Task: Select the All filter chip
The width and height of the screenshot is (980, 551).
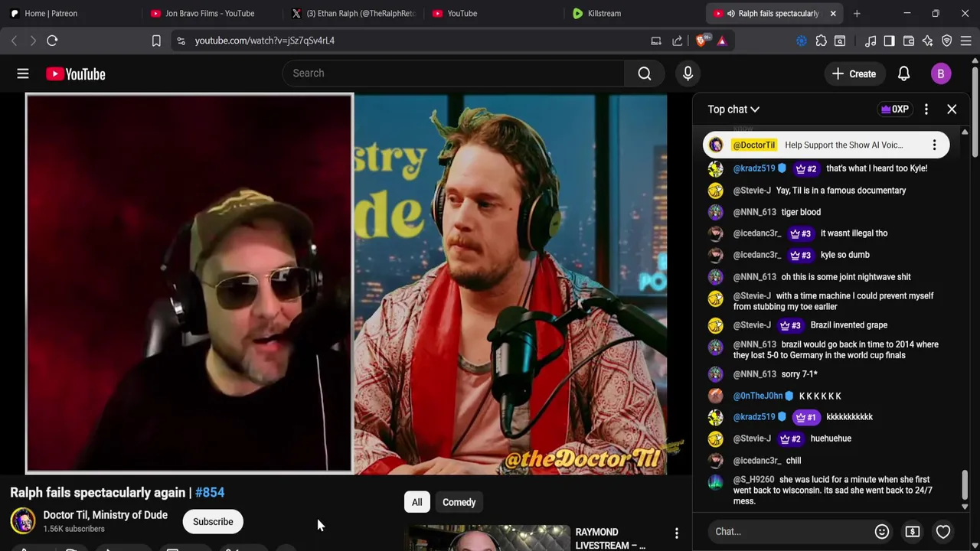Action: (x=417, y=502)
